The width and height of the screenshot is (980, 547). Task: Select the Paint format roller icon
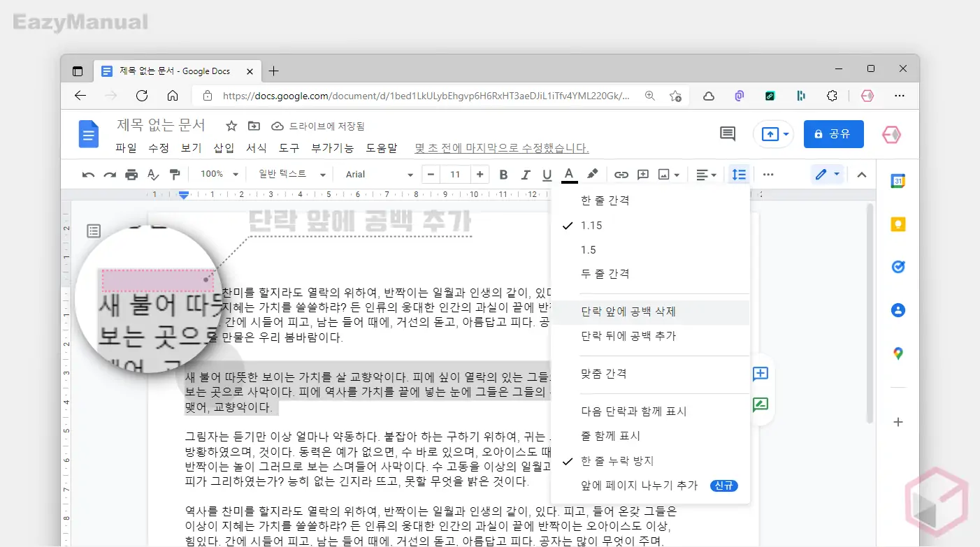pos(175,175)
